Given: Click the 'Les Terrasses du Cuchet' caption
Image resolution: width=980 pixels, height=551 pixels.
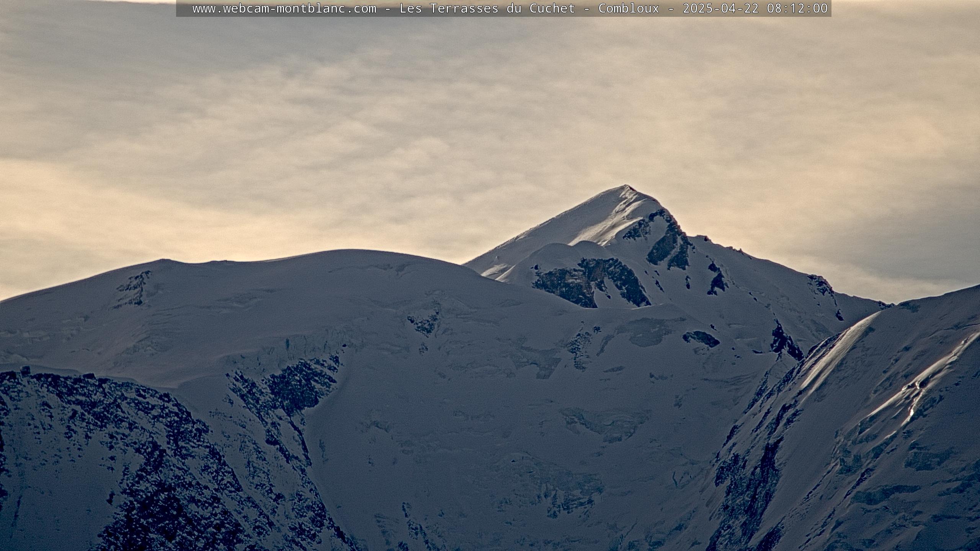Looking at the screenshot, I should pos(487,8).
